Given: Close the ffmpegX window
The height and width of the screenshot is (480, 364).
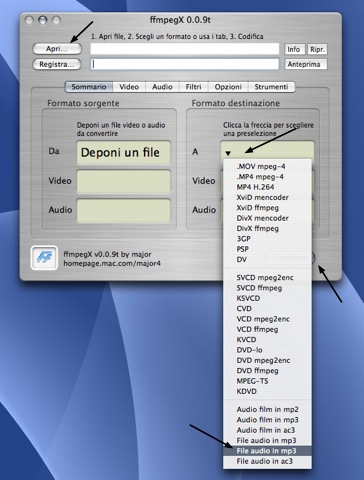Looking at the screenshot, I should pos(29,20).
